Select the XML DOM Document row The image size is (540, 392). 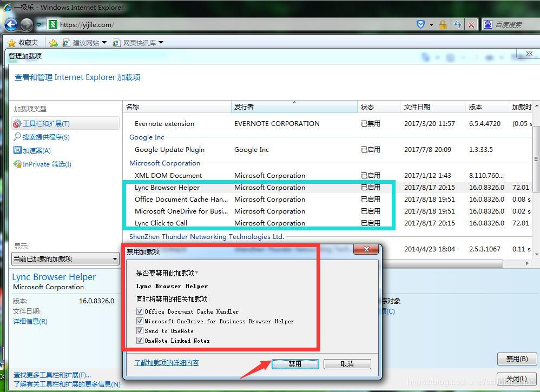click(x=327, y=175)
